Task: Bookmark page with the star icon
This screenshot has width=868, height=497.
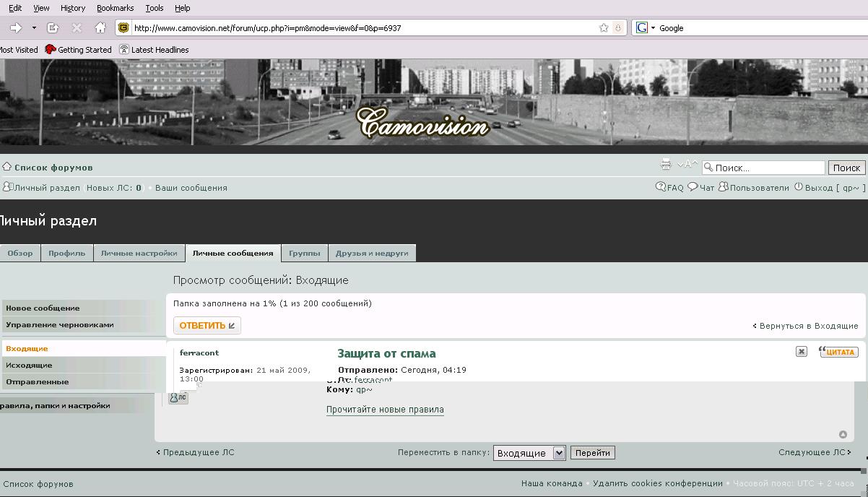Action: 604,27
